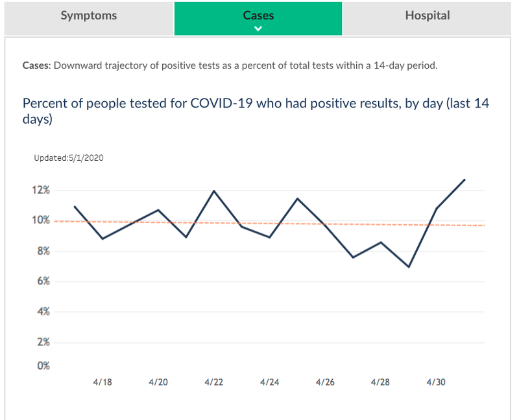Click the chevron under Cases
This screenshot has height=420, width=519.
[x=258, y=29]
